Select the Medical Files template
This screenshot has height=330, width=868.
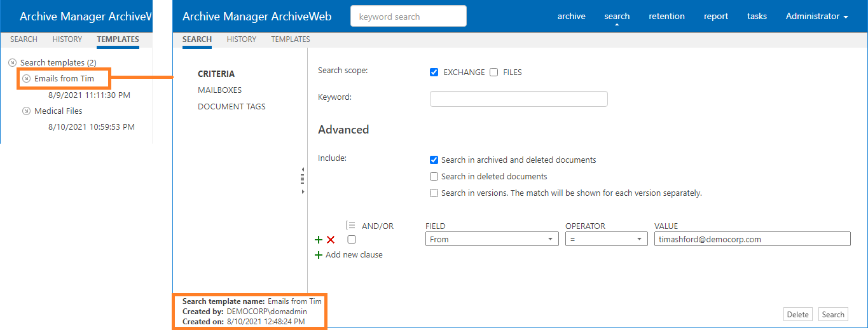click(59, 111)
